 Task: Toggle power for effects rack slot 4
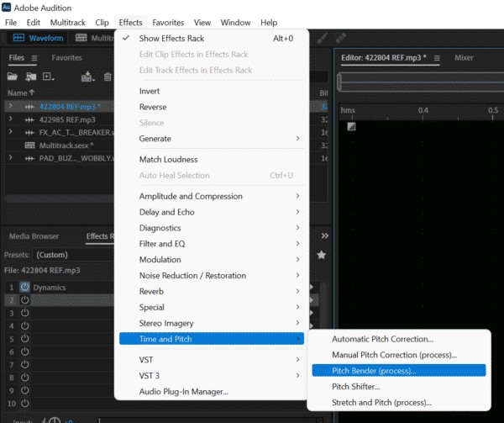coord(24,325)
